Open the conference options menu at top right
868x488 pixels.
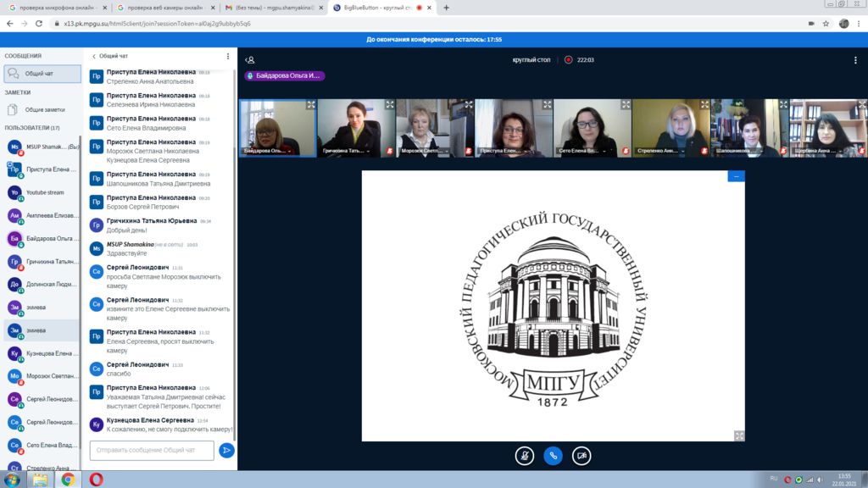855,60
